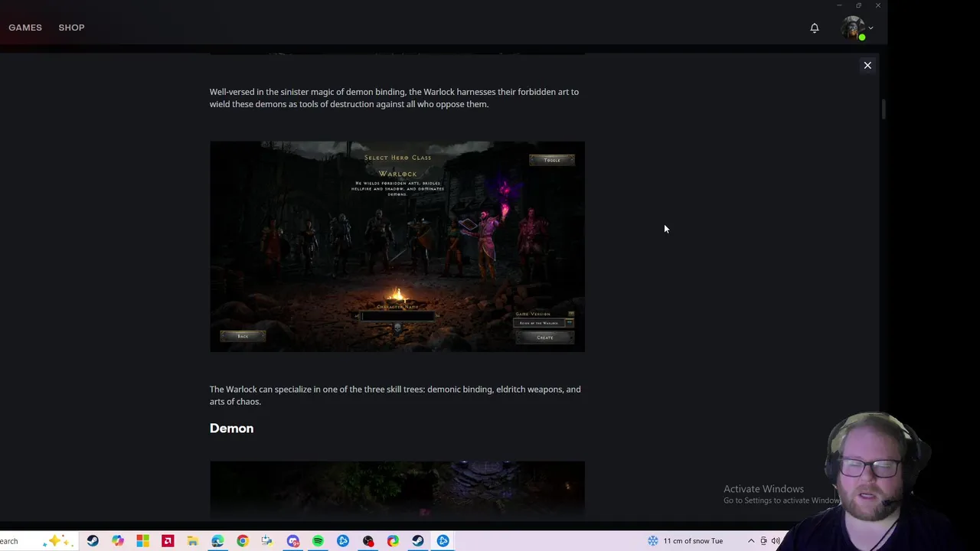
Task: Open the snow weather widget
Action: [685, 541]
